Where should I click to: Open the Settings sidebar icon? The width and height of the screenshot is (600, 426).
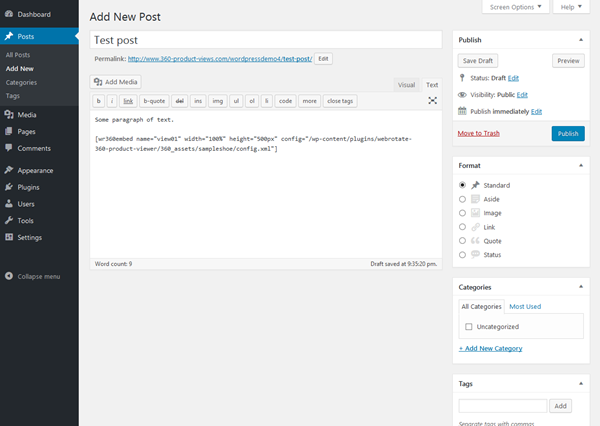click(x=9, y=237)
